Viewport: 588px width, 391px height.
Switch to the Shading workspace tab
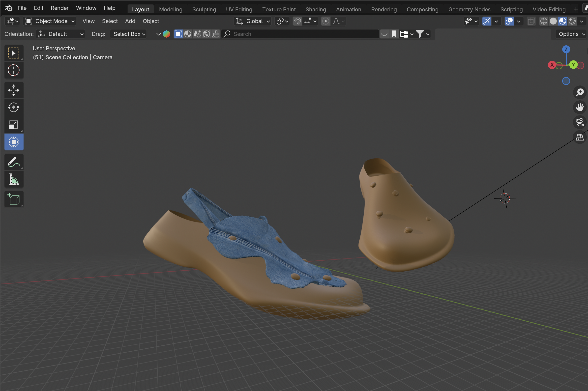tap(316, 9)
